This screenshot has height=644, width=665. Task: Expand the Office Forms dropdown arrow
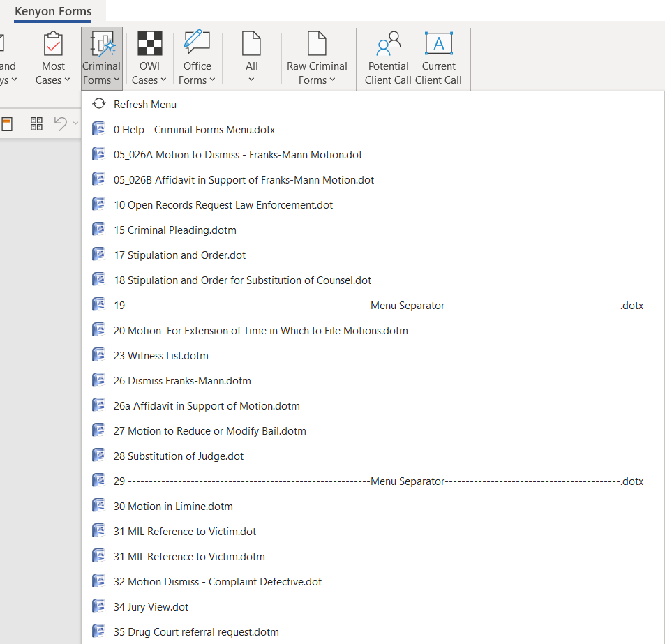point(212,80)
